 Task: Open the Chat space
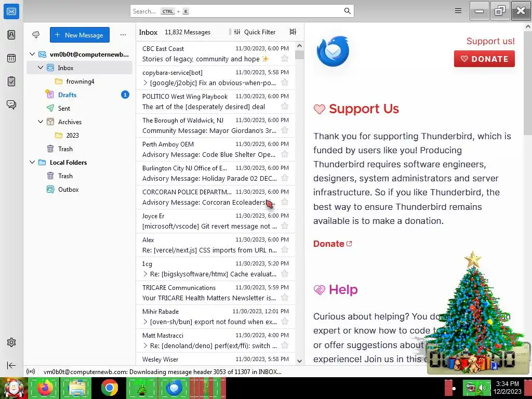[11, 104]
